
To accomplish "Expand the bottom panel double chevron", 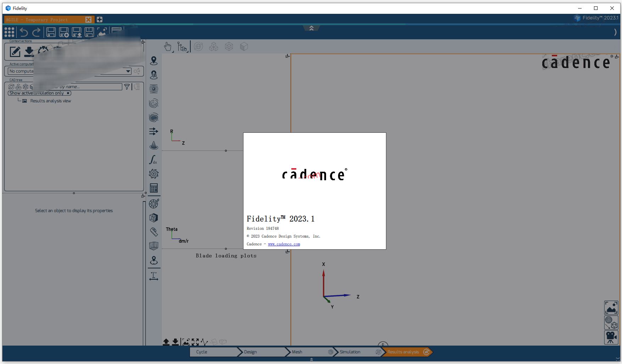I will (312, 359).
